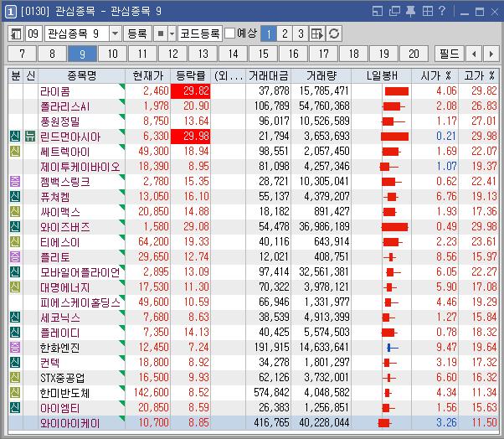Click the 고가 % column header
504x439 pixels.
[x=479, y=76]
